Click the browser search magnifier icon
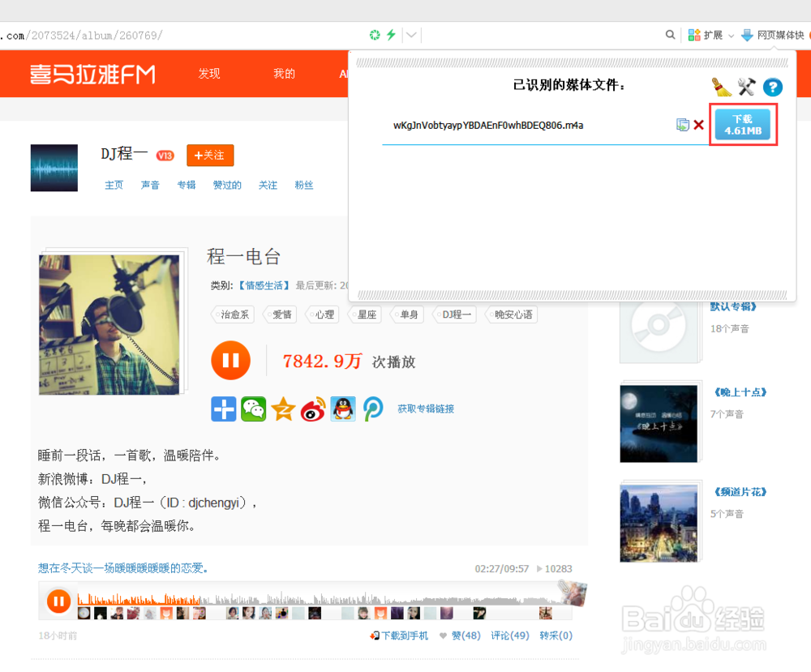 point(670,35)
